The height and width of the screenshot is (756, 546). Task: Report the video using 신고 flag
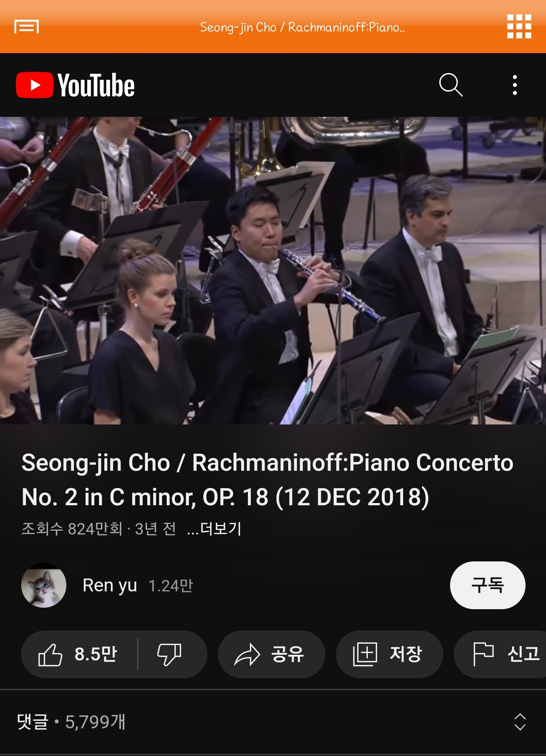click(500, 654)
